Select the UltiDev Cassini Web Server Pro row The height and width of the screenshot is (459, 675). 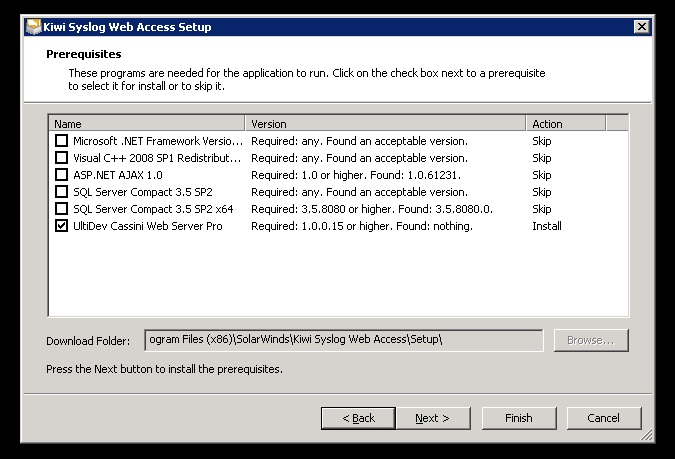pos(338,226)
